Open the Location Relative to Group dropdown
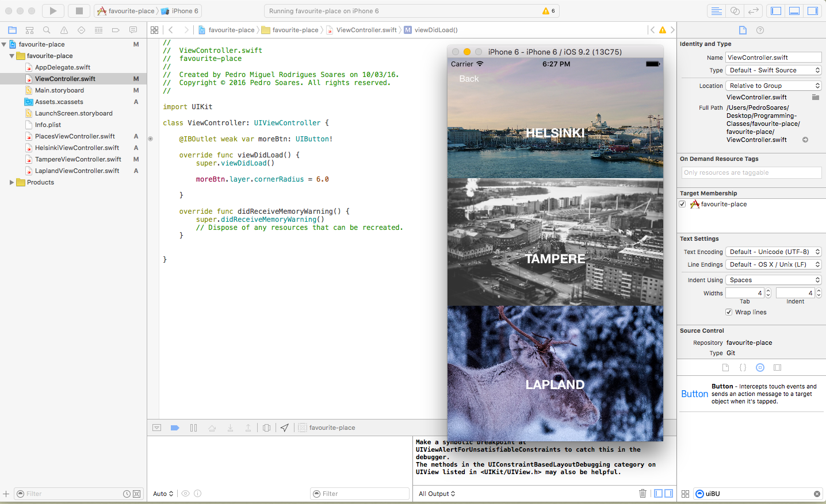 774,86
